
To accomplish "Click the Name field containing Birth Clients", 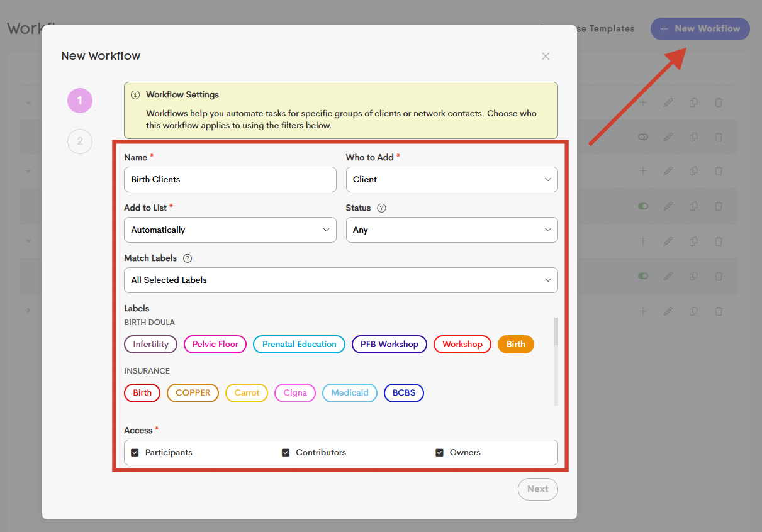I will (x=230, y=180).
